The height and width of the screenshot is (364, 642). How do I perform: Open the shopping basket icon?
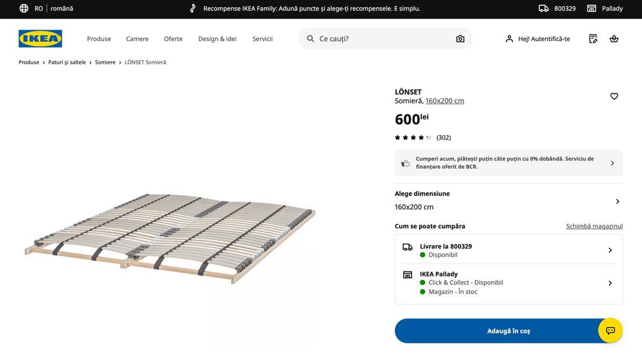point(614,39)
